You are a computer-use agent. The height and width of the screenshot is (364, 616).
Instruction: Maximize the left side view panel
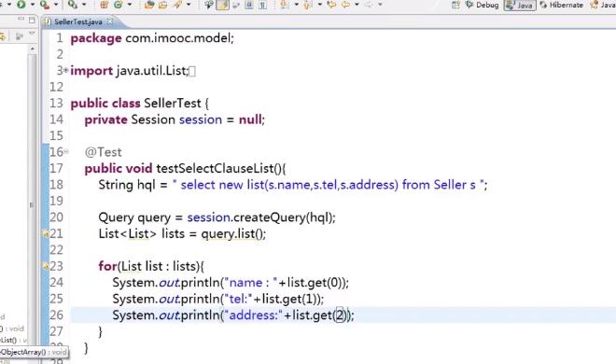point(32,20)
